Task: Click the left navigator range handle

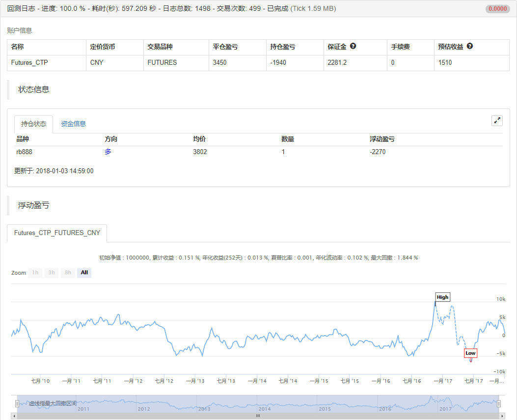Action: [17, 403]
